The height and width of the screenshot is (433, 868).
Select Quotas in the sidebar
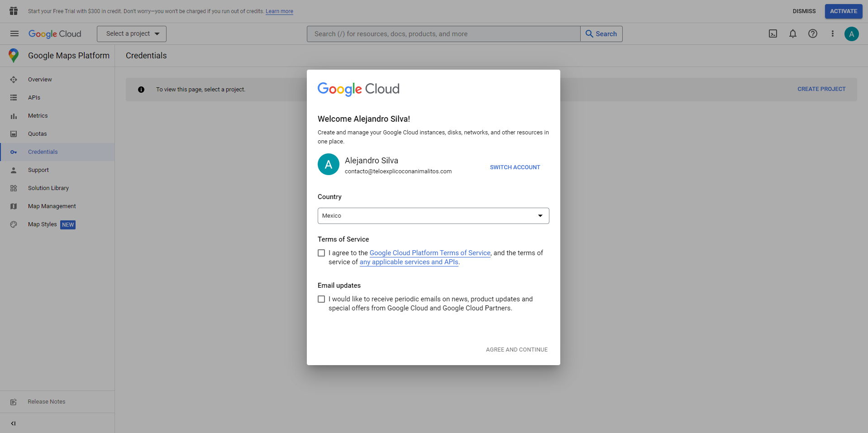pos(37,134)
